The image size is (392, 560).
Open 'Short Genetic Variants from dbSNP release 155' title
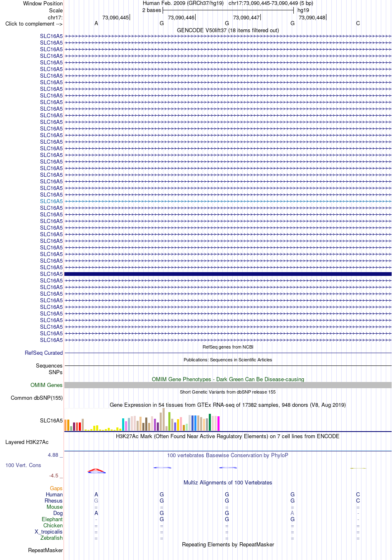tap(228, 392)
